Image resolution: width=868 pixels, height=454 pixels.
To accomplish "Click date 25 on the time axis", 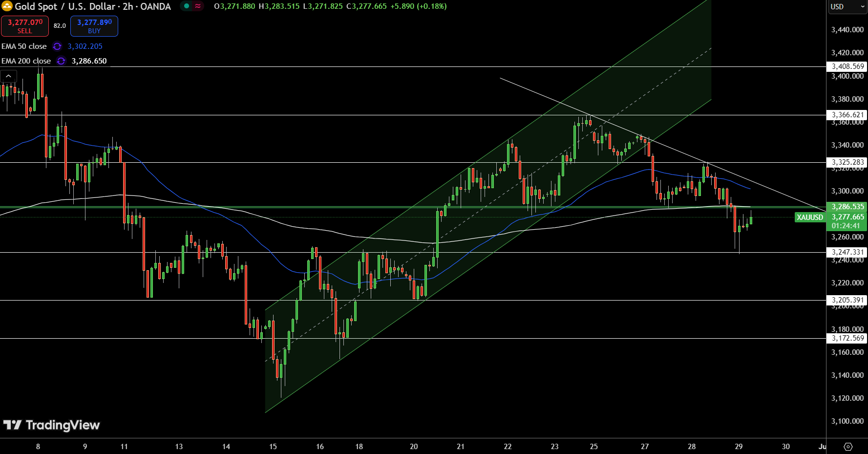I will [593, 447].
